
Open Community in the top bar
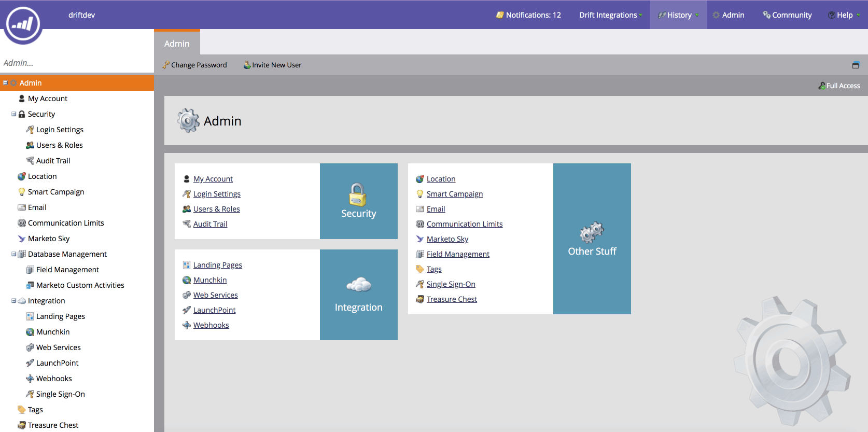click(x=787, y=15)
